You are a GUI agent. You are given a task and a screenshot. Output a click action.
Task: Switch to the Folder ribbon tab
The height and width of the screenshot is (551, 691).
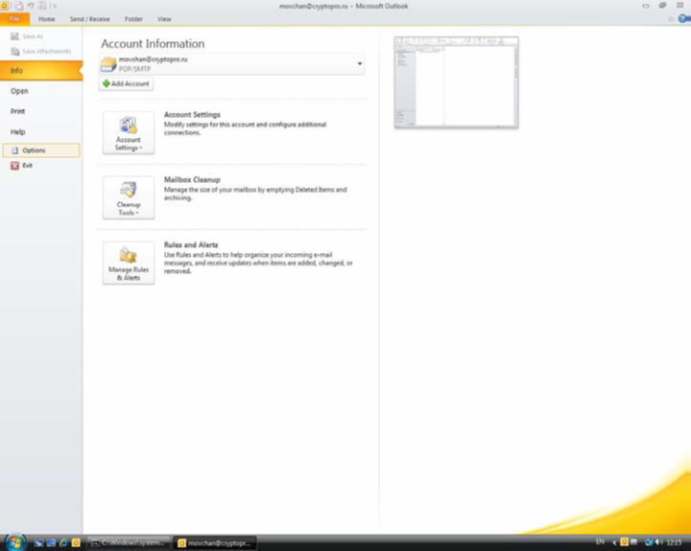click(x=134, y=19)
